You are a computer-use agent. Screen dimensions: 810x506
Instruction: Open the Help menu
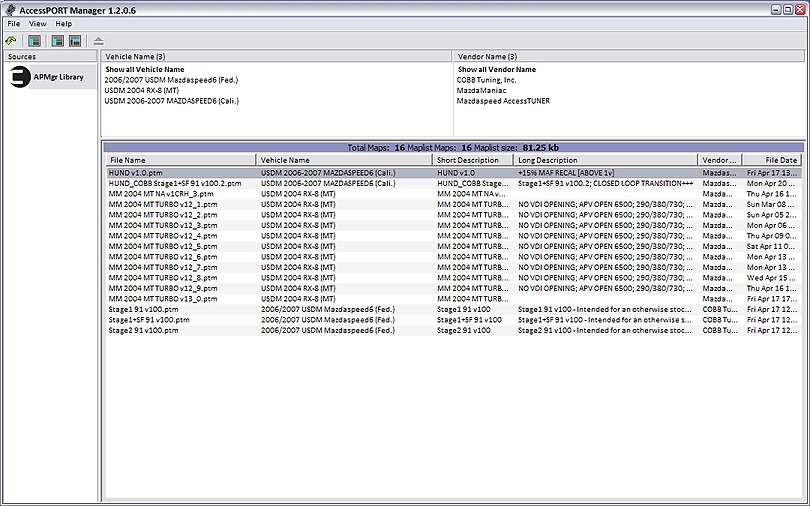coord(64,24)
